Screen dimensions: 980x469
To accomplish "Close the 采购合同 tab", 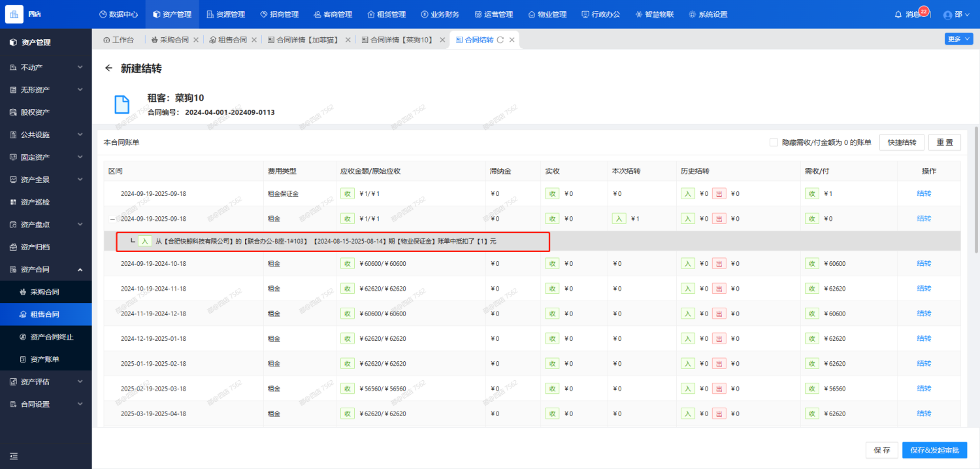I will (196, 40).
